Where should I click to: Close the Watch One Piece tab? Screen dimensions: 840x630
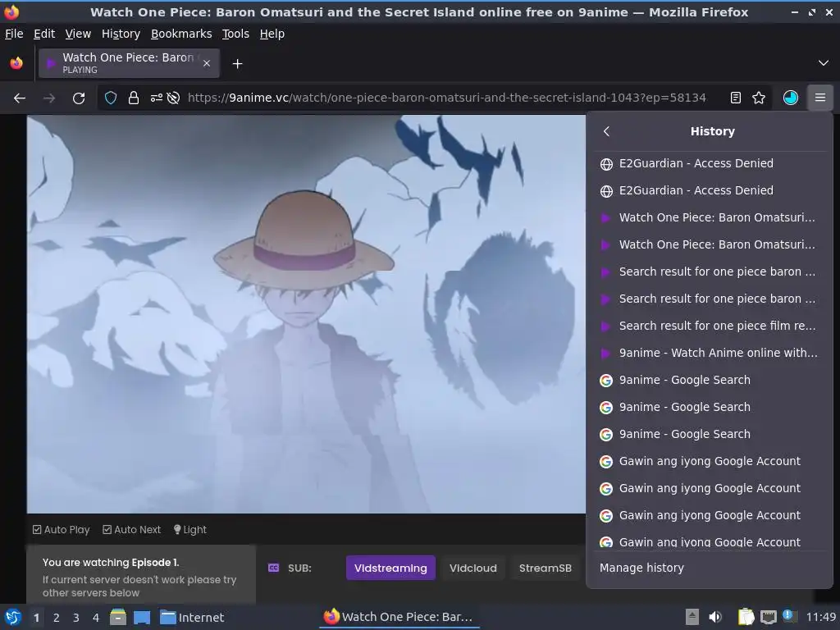tap(207, 63)
